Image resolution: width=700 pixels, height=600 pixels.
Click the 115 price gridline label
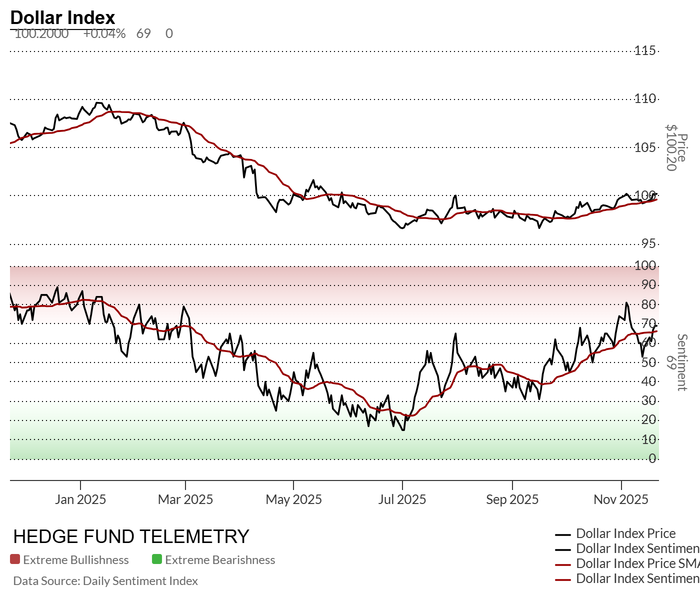645,50
